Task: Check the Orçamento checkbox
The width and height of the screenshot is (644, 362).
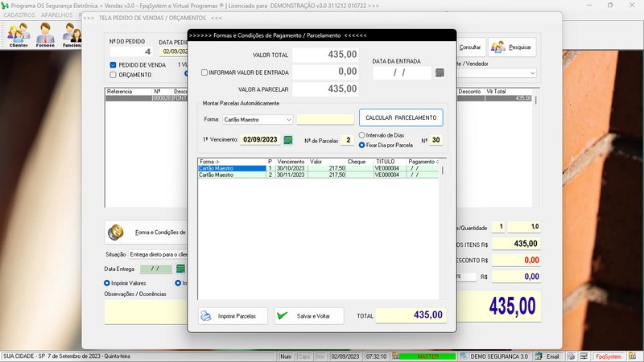Action: tap(114, 75)
